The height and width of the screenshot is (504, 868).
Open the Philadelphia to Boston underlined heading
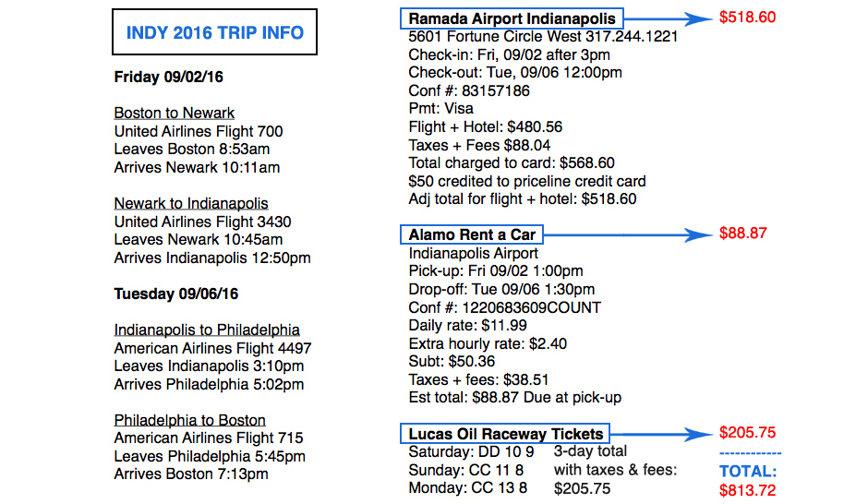click(189, 421)
